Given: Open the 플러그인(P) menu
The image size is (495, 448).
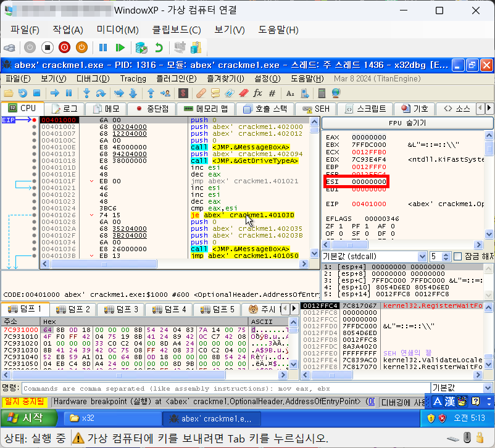Looking at the screenshot, I should click(177, 78).
